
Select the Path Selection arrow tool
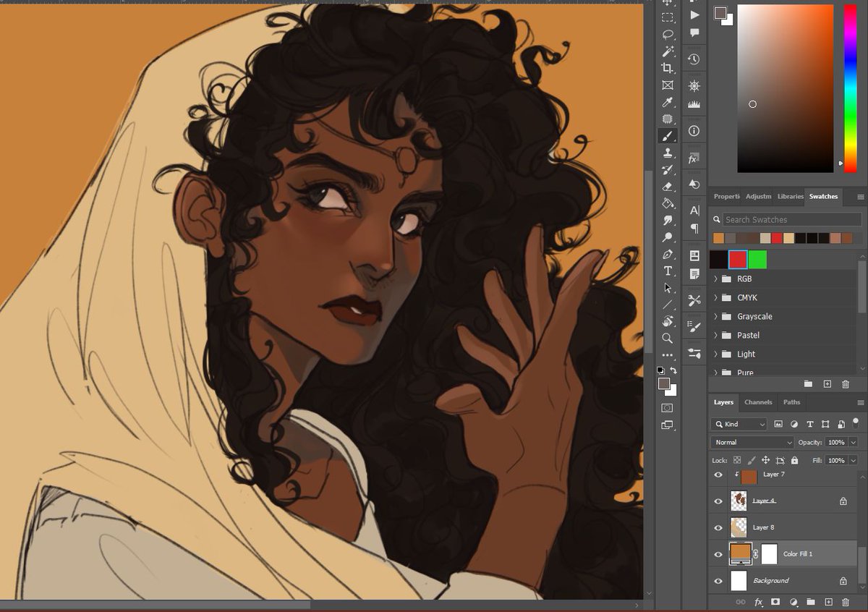(x=668, y=288)
